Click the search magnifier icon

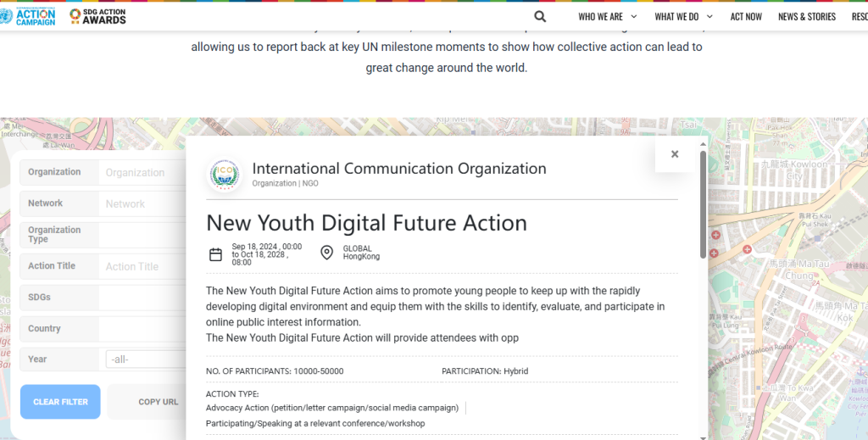click(540, 16)
